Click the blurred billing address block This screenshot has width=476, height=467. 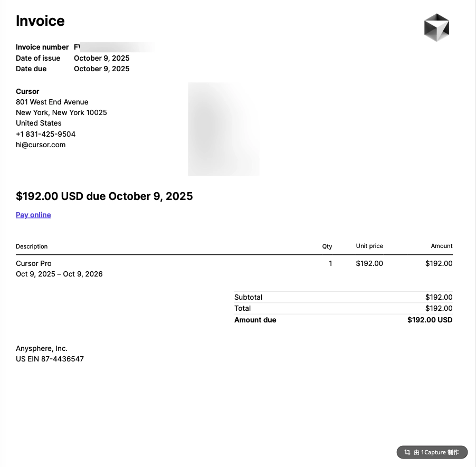click(223, 129)
